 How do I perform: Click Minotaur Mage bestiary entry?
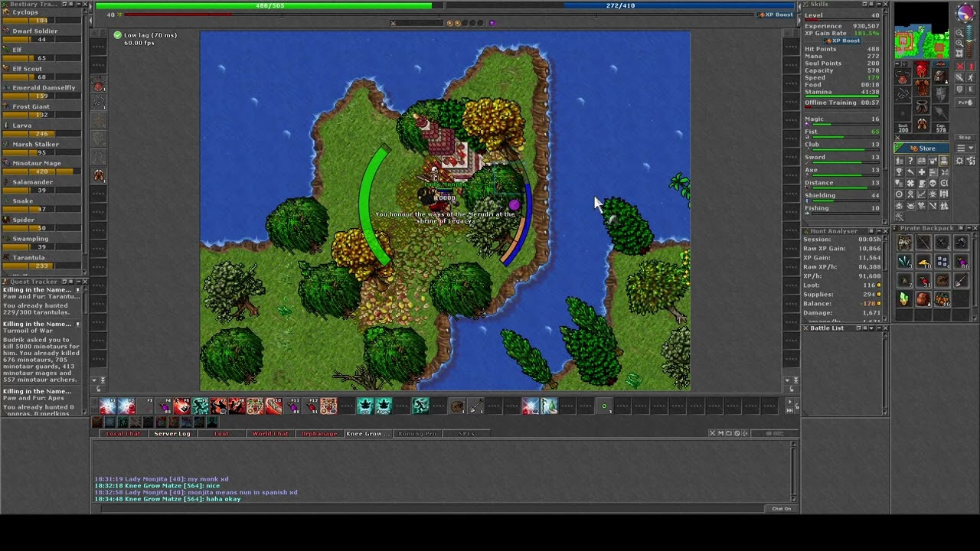point(41,167)
